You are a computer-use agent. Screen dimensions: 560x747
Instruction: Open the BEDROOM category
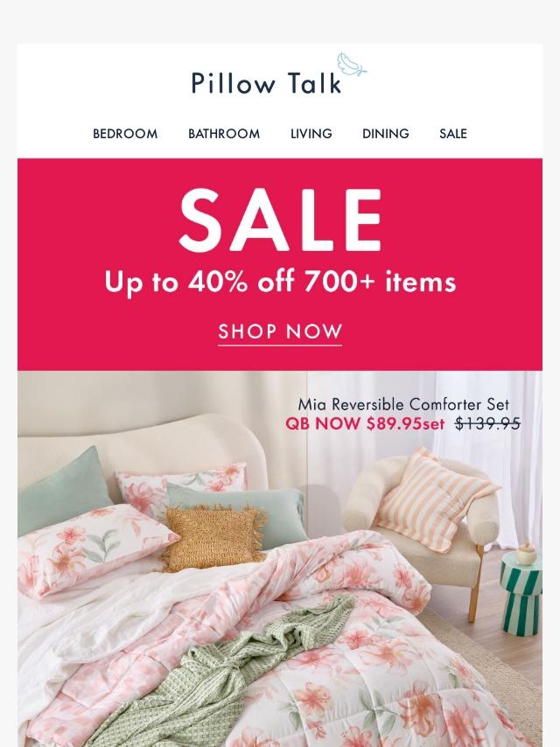point(125,134)
